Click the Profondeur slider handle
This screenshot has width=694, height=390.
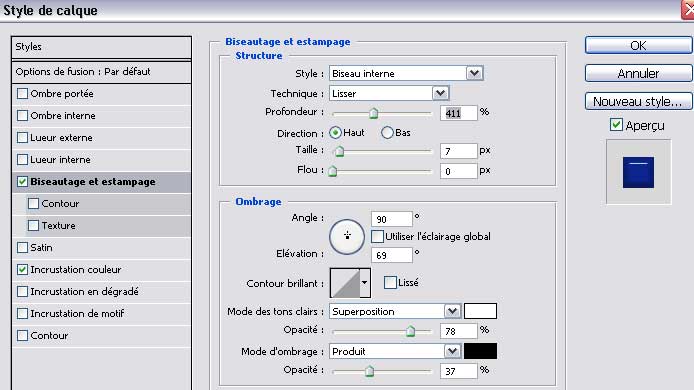coord(374,113)
